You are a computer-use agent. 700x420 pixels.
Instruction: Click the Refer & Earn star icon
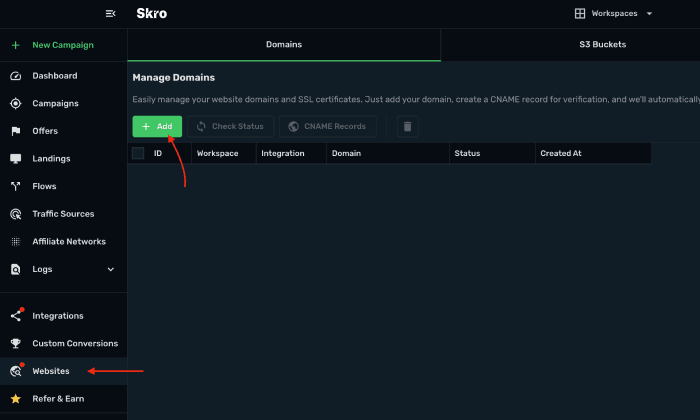tap(16, 399)
